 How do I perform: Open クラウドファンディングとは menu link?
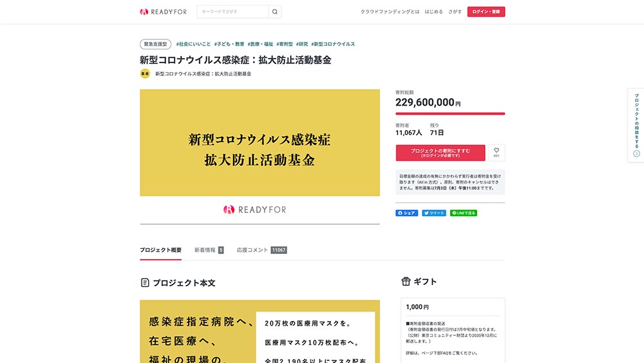point(390,12)
